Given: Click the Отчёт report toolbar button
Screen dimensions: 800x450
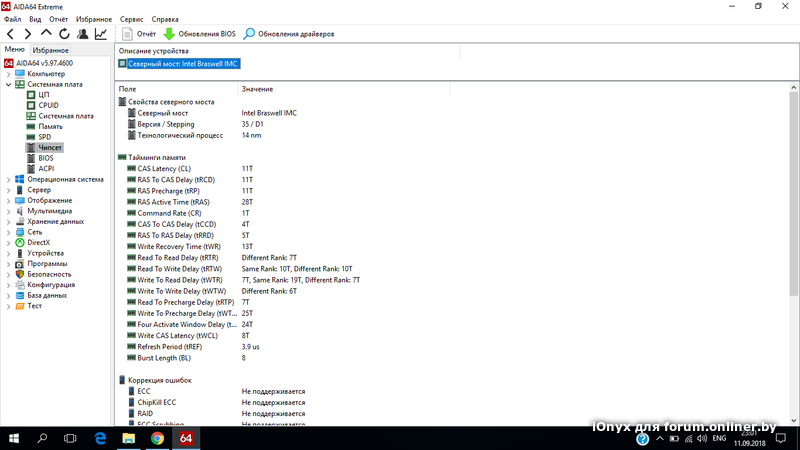Looking at the screenshot, I should [x=139, y=34].
